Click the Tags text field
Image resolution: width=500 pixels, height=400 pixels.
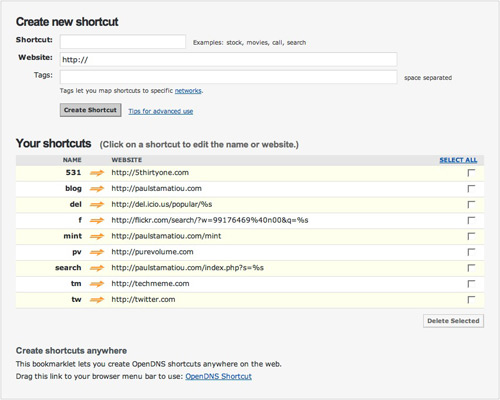[228, 77]
